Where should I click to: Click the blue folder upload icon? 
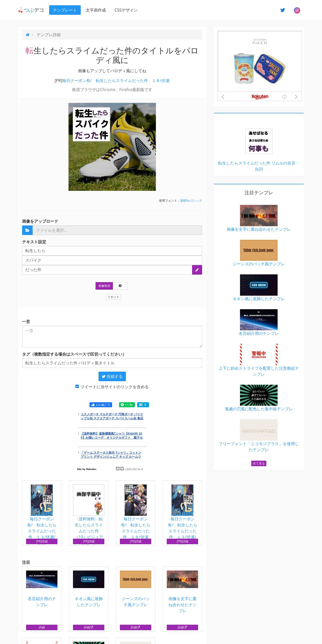pyautogui.click(x=27, y=230)
